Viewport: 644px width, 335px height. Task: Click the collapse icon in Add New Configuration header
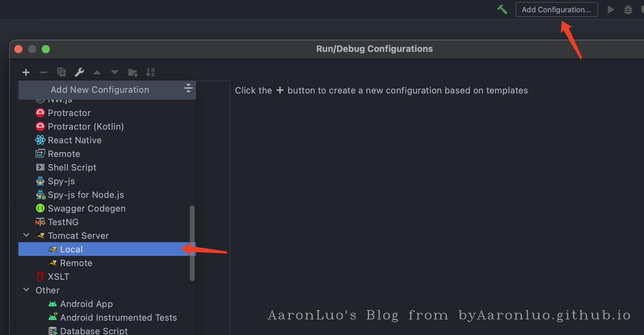188,88
